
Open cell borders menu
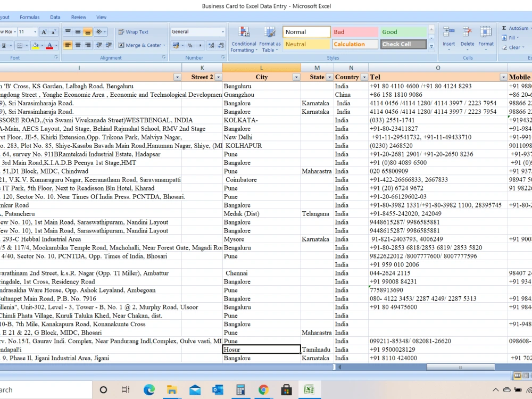22,45
